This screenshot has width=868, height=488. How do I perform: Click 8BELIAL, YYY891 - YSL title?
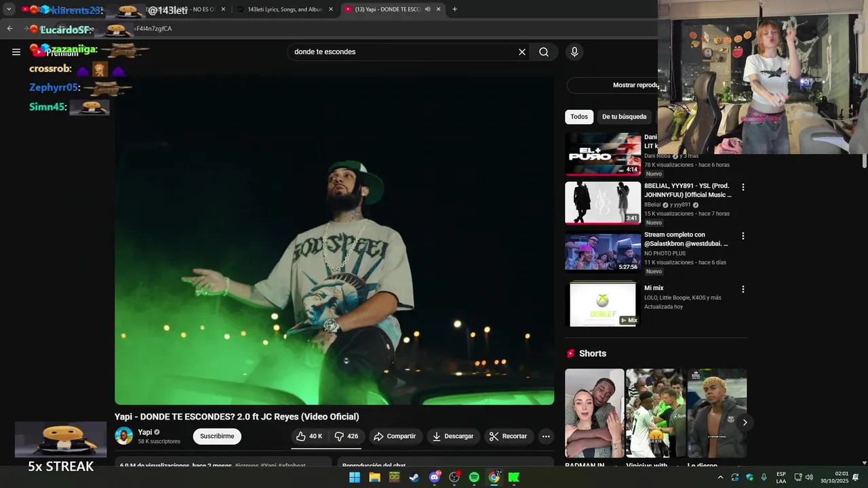[x=688, y=190]
